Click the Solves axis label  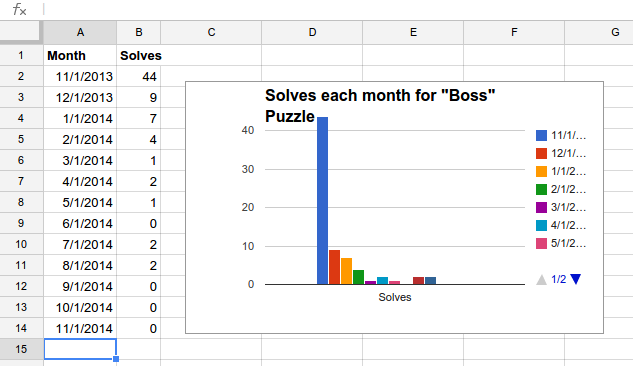[395, 297]
